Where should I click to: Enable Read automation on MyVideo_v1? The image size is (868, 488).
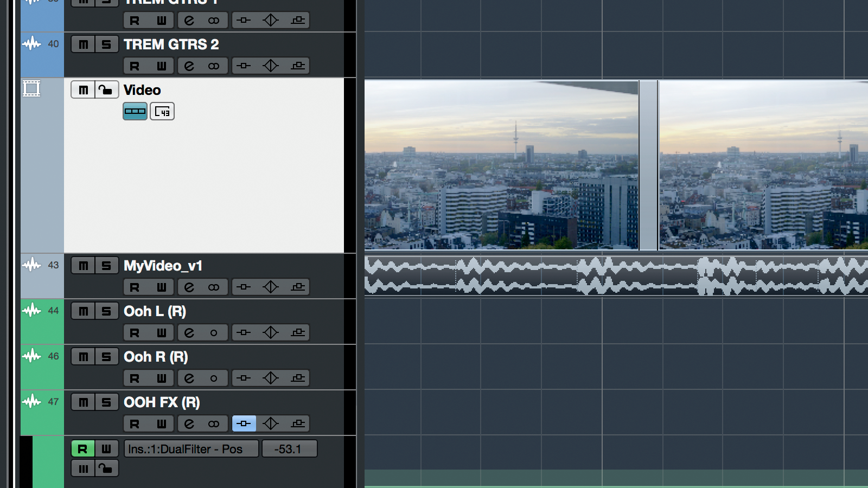135,287
